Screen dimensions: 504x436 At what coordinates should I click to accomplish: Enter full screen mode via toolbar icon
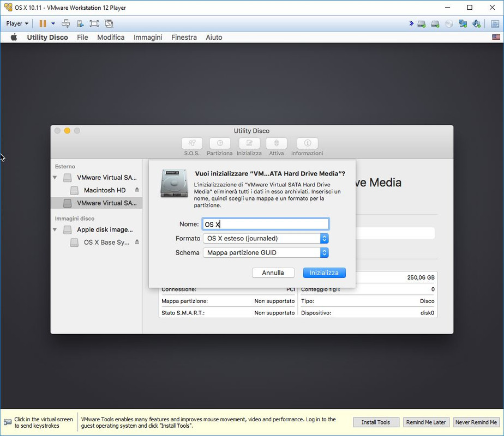(94, 23)
